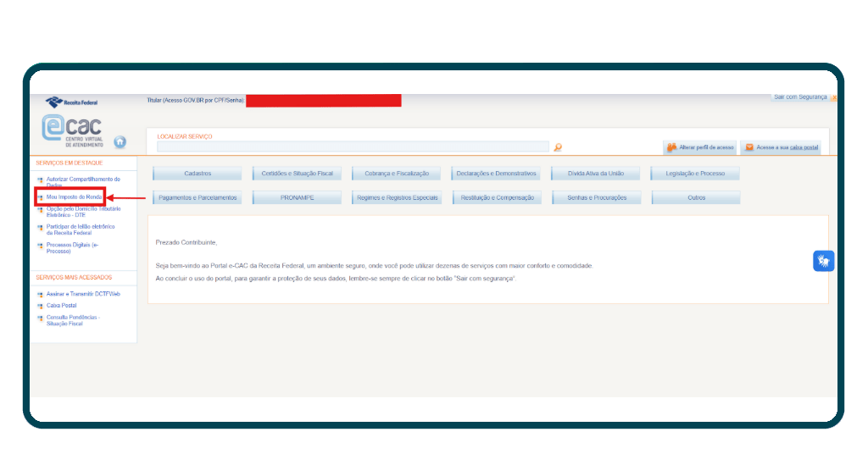Click the Receita Federal logo
The image size is (868, 454).
click(x=72, y=102)
